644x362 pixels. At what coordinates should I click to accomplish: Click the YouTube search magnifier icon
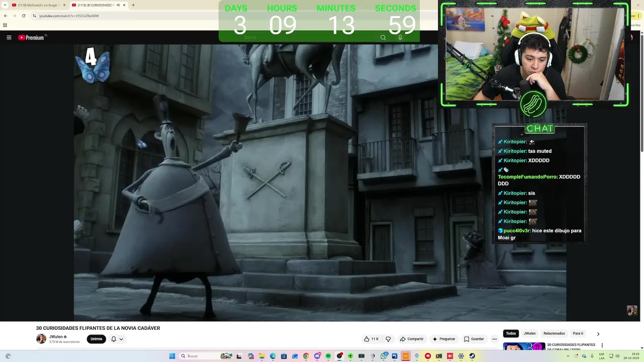pyautogui.click(x=383, y=37)
